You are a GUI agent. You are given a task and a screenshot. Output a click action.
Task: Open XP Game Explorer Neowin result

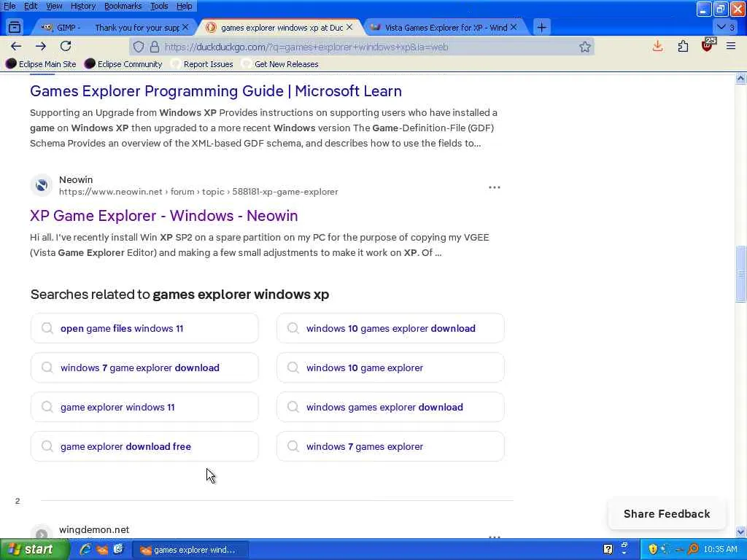click(x=164, y=216)
